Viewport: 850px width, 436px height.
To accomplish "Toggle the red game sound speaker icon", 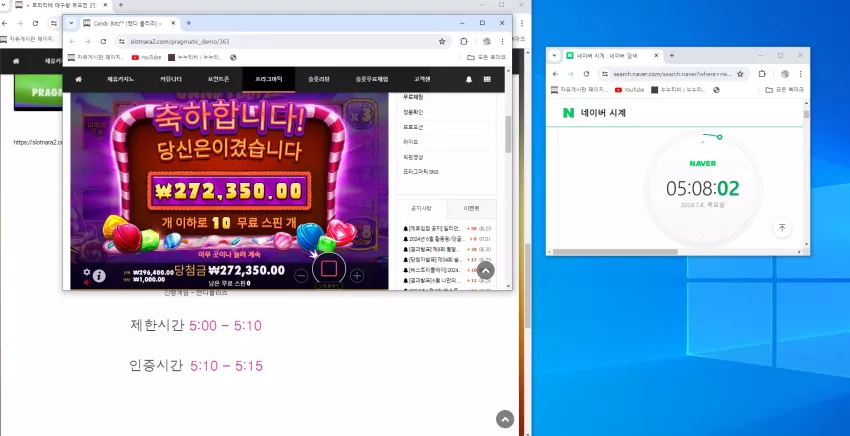I will (86, 282).
